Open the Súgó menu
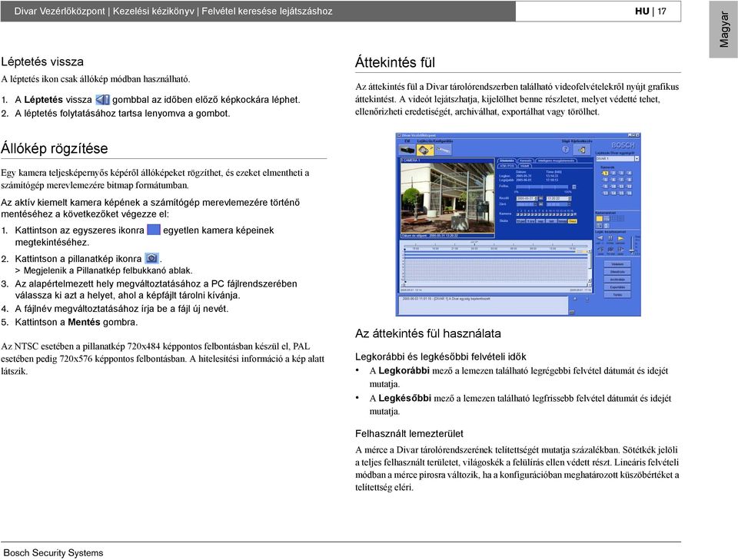This screenshot has width=738, height=560. (565, 141)
